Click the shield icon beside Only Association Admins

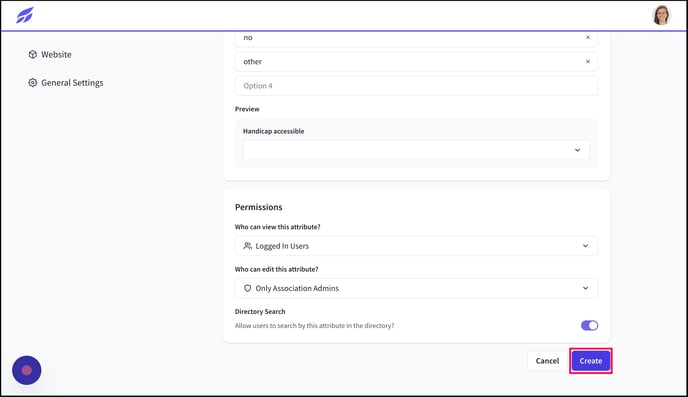(247, 288)
